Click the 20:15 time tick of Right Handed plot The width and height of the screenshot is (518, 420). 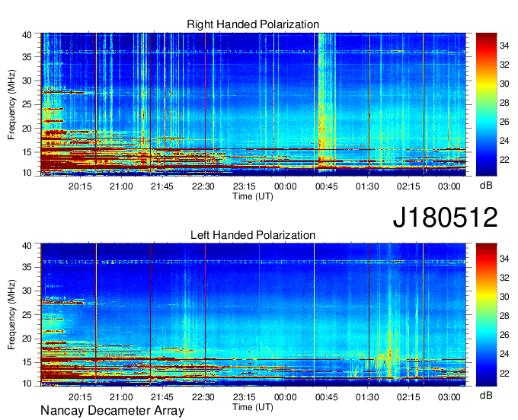tap(80, 186)
